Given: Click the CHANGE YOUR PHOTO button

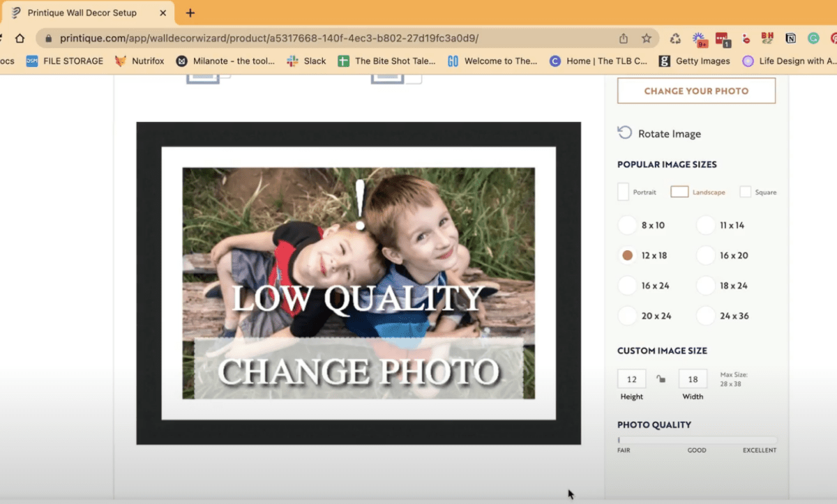Looking at the screenshot, I should point(695,91).
